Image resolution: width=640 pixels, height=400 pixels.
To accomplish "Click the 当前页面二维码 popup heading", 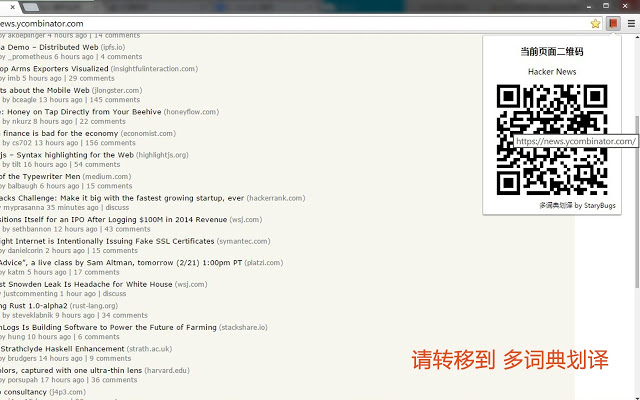I will [552, 51].
